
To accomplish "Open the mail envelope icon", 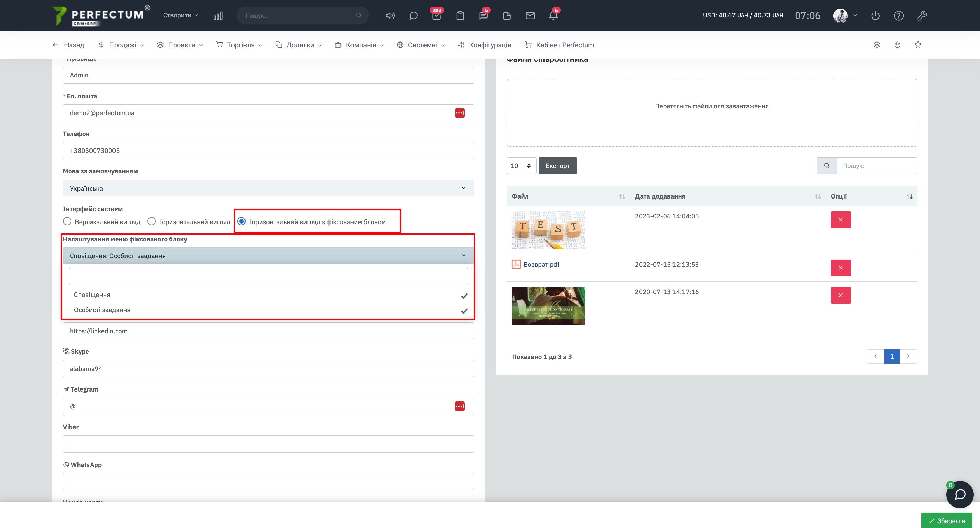I will [x=530, y=15].
